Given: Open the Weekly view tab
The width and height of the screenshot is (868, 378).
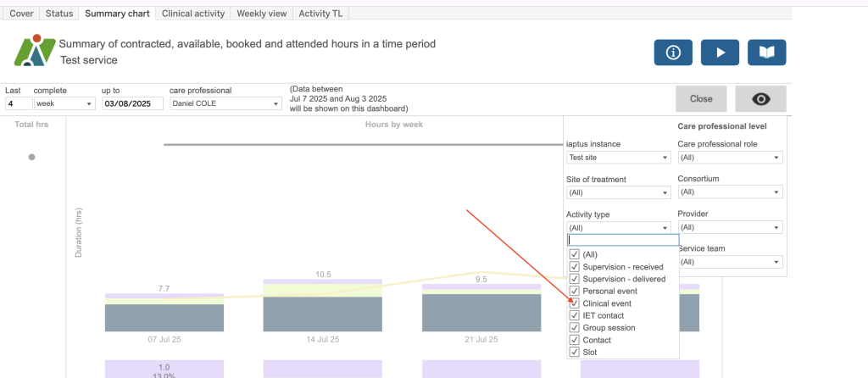Looking at the screenshot, I should [x=261, y=14].
